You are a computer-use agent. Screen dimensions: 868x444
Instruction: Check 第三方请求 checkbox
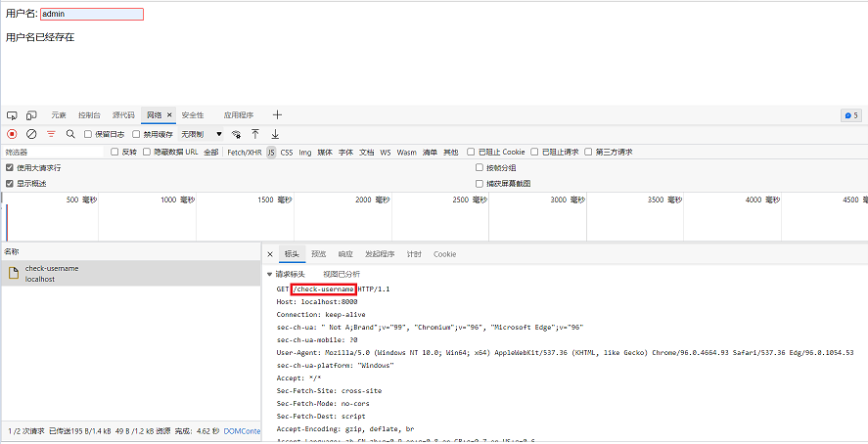pyautogui.click(x=588, y=152)
